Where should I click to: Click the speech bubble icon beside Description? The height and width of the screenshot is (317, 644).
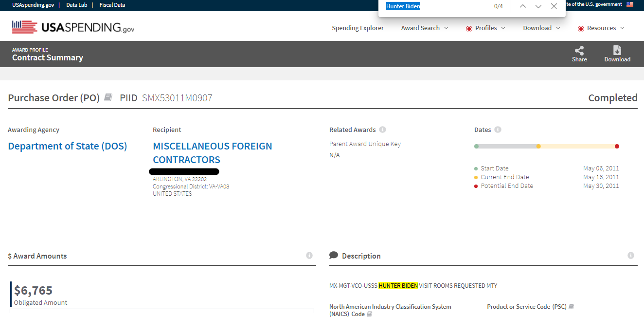click(x=334, y=255)
